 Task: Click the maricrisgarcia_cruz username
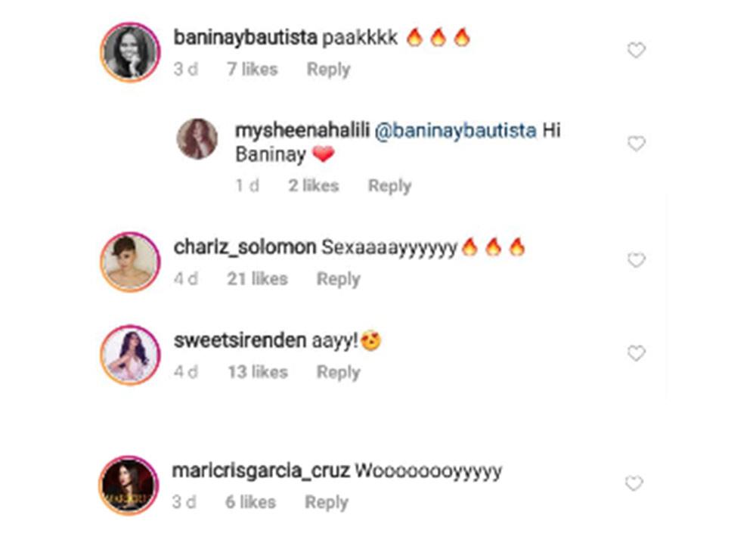point(260,471)
